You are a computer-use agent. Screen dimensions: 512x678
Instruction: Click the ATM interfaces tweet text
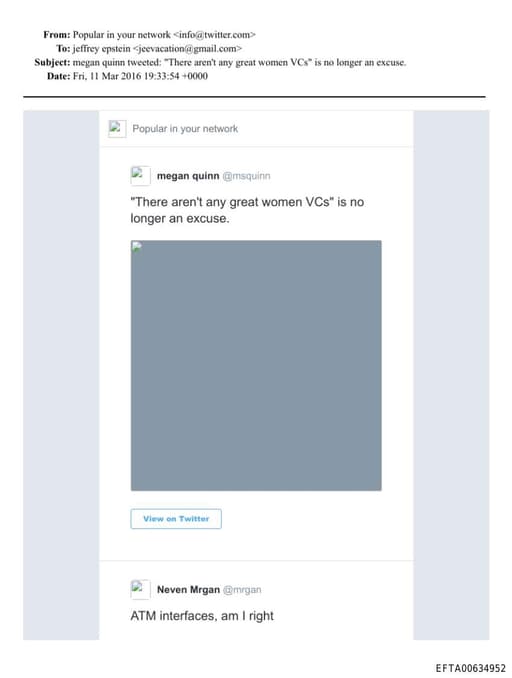[x=202, y=616]
